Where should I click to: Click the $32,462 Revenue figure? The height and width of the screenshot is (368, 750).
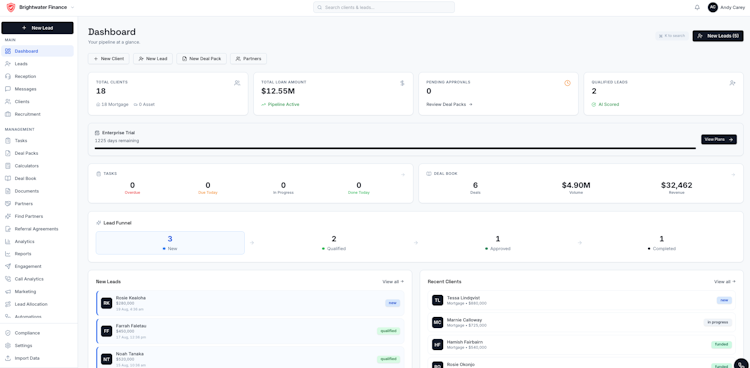point(676,185)
